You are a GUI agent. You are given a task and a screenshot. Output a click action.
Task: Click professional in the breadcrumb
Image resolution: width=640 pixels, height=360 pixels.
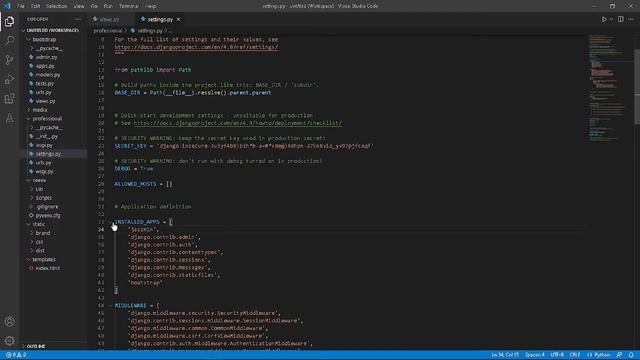[107, 31]
